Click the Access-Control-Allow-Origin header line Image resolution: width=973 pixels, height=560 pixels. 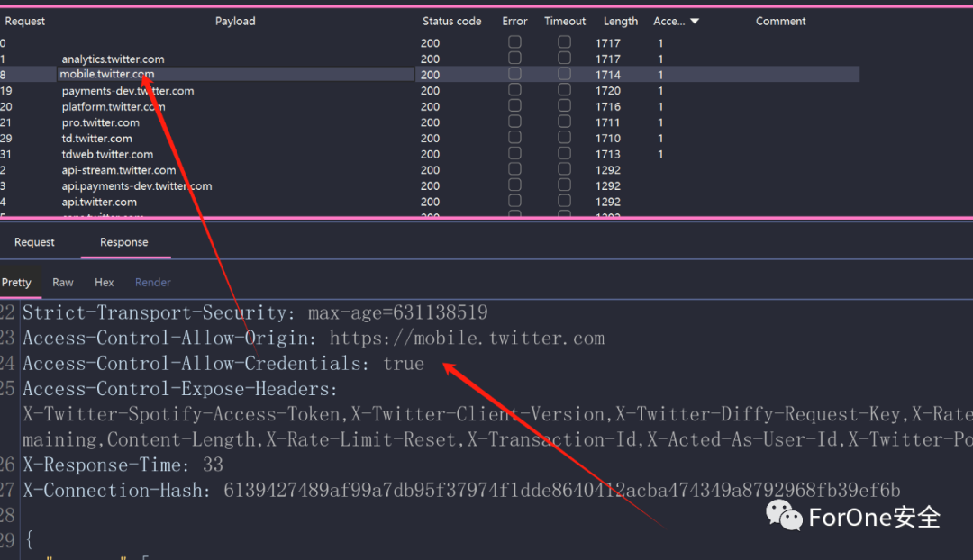click(314, 338)
